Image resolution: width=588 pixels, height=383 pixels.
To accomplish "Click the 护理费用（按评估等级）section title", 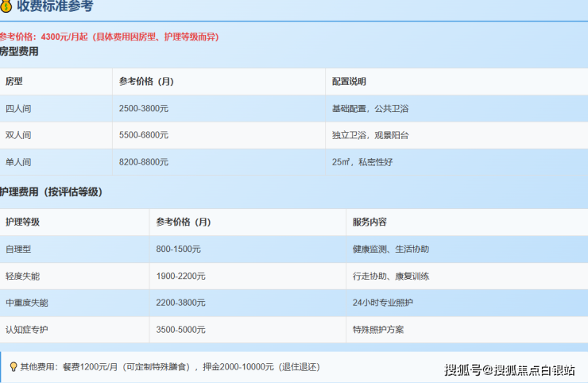I will 51,192.
